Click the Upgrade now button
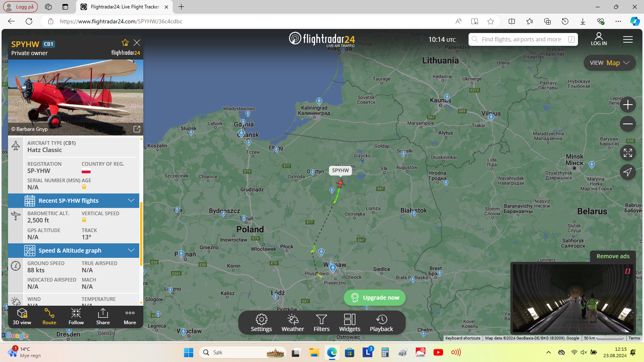The image size is (644, 362). [x=375, y=298]
